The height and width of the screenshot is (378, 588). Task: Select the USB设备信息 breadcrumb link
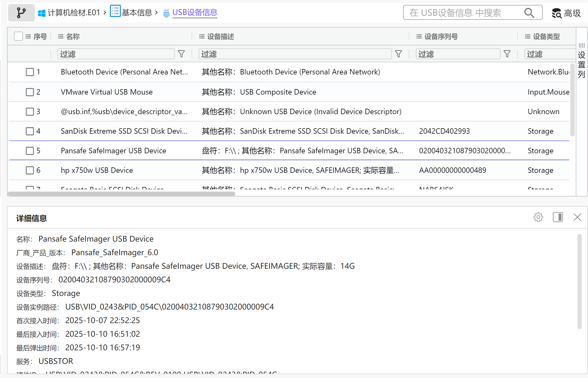pos(195,13)
